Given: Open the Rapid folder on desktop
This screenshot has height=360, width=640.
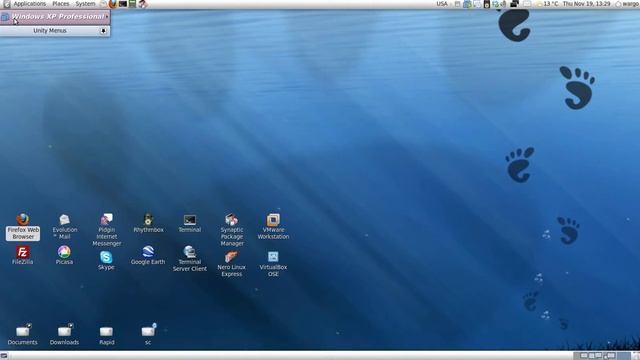Looking at the screenshot, I should click(107, 336).
